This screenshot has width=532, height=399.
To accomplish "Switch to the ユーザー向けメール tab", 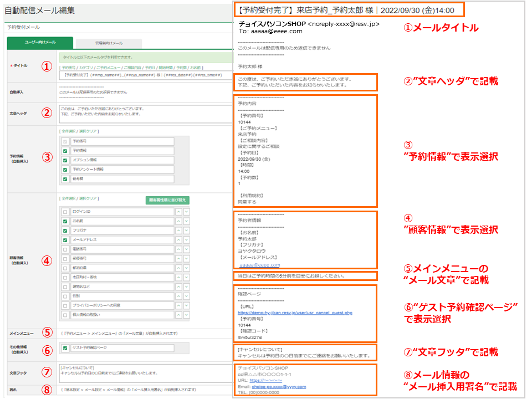I will 40,43.
